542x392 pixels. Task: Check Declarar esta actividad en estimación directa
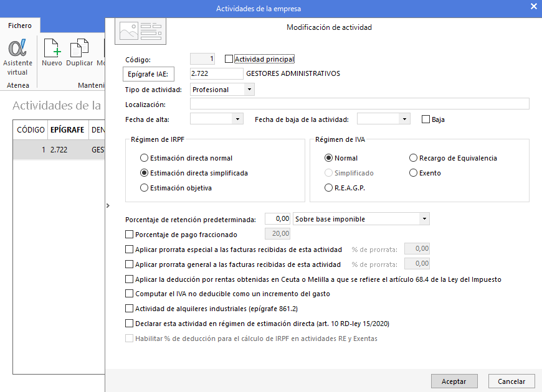(x=129, y=324)
